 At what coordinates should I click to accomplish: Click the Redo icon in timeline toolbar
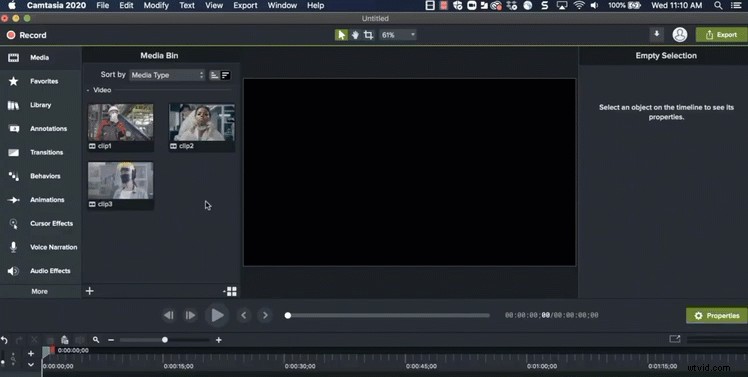coord(19,340)
